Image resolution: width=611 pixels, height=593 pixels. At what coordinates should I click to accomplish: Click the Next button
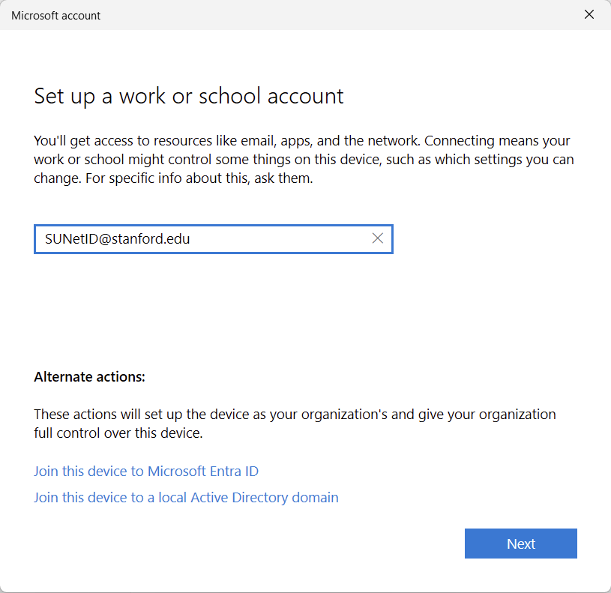tap(520, 544)
